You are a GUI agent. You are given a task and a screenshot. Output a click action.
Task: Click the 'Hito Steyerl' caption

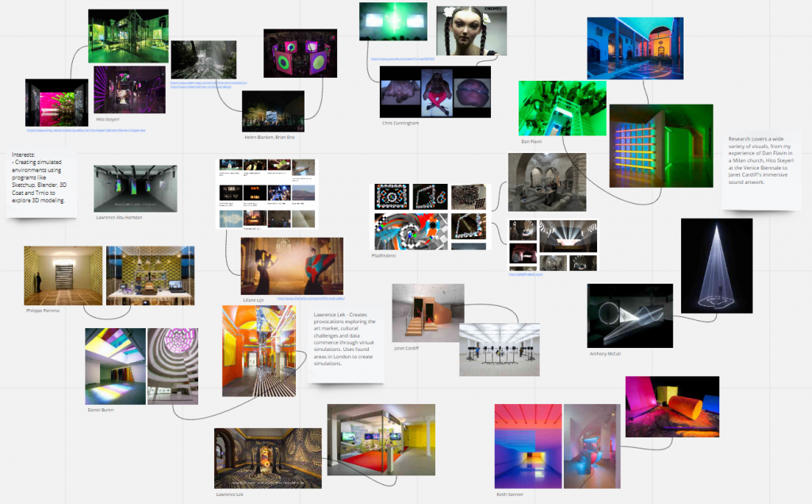point(108,120)
